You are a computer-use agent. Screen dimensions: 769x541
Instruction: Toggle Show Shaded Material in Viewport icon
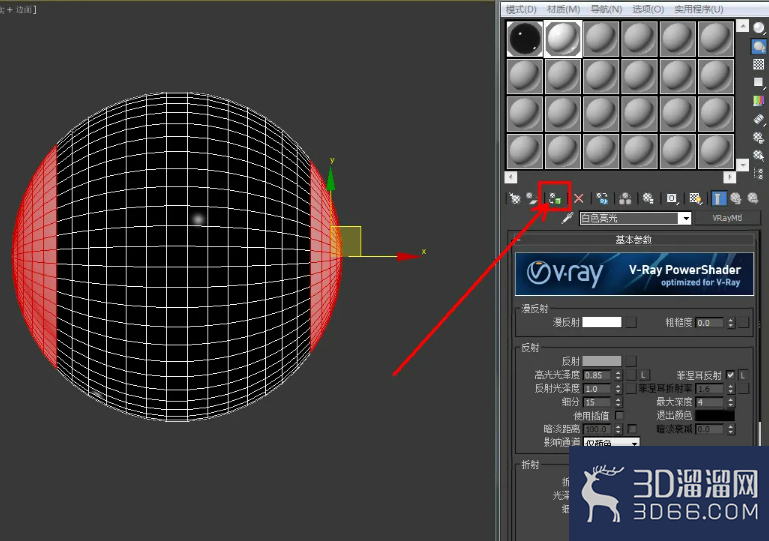pos(695,198)
